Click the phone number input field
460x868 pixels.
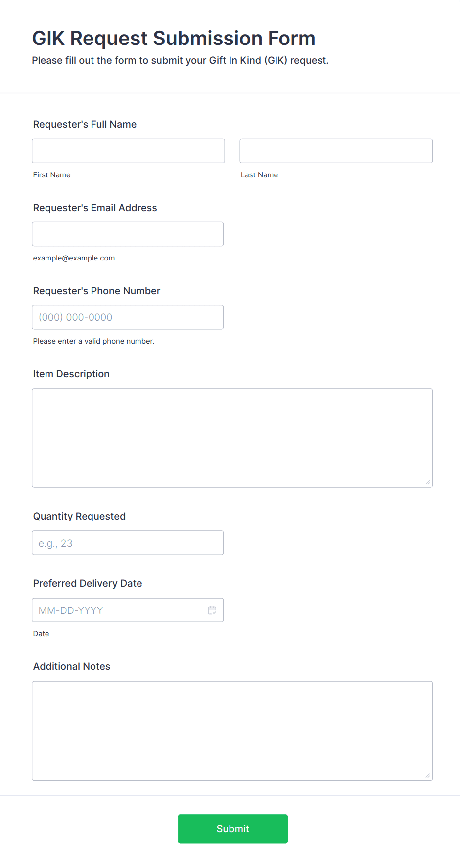[128, 317]
